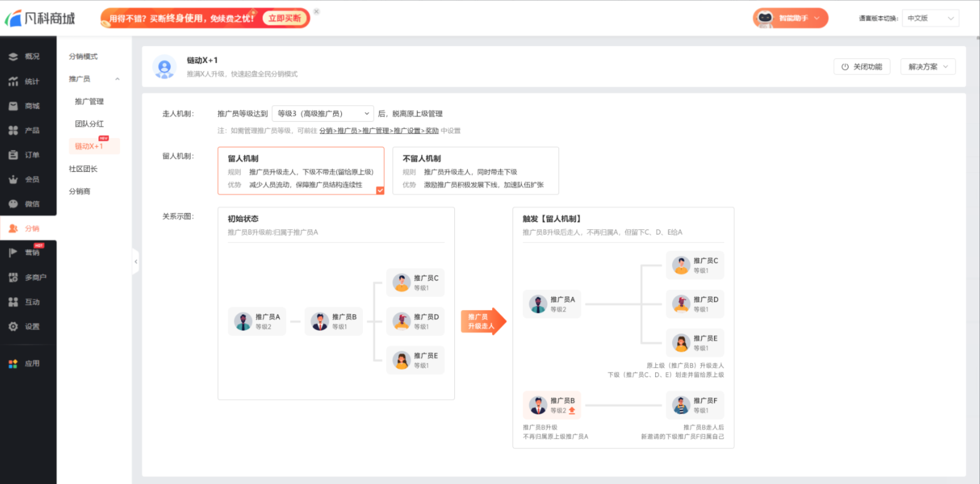This screenshot has height=484, width=980.
Task: Open the 团队分红 menu item
Action: click(x=89, y=124)
